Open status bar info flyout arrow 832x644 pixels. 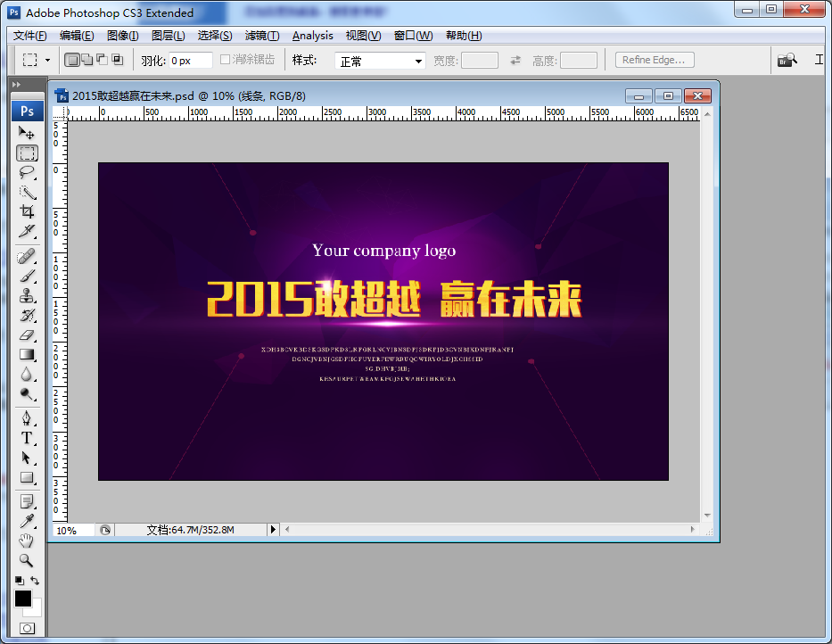[x=273, y=529]
